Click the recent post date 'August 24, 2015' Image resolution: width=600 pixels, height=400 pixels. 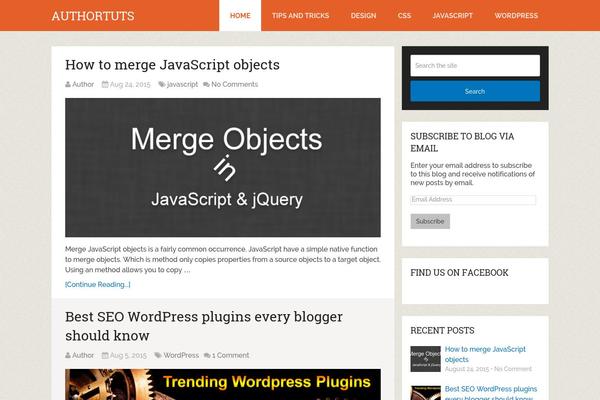point(467,369)
